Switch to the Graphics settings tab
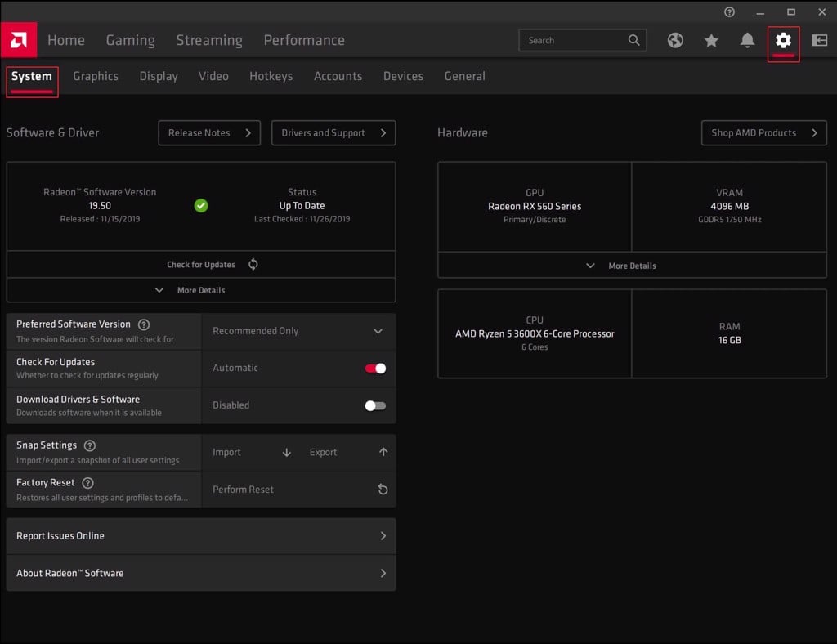 [x=96, y=76]
